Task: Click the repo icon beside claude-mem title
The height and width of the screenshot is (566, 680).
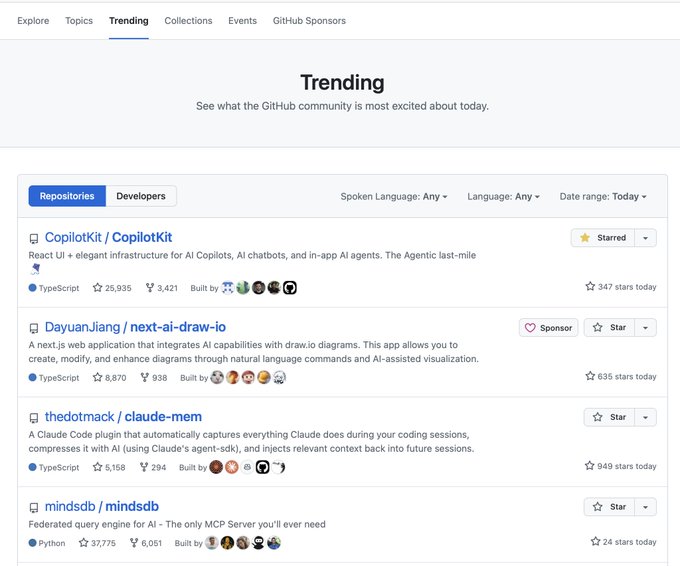Action: click(x=34, y=418)
